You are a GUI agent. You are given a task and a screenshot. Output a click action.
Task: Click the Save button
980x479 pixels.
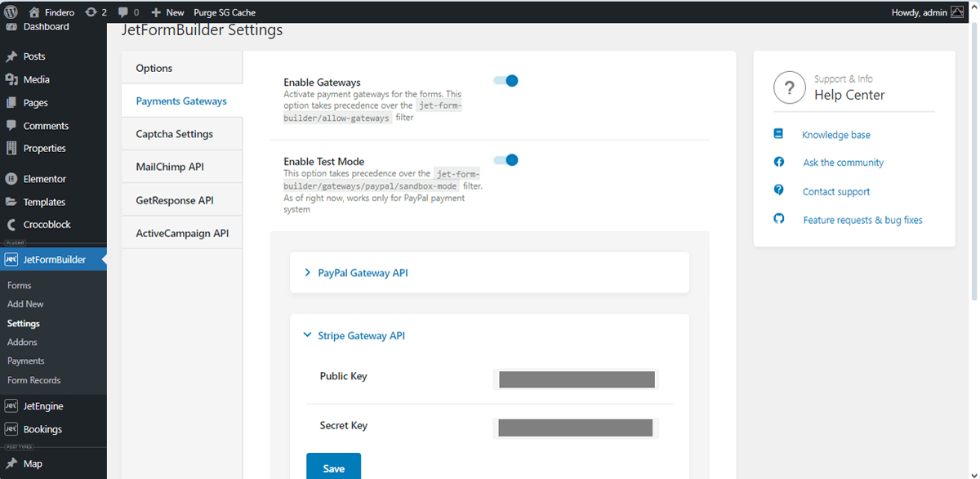click(333, 468)
